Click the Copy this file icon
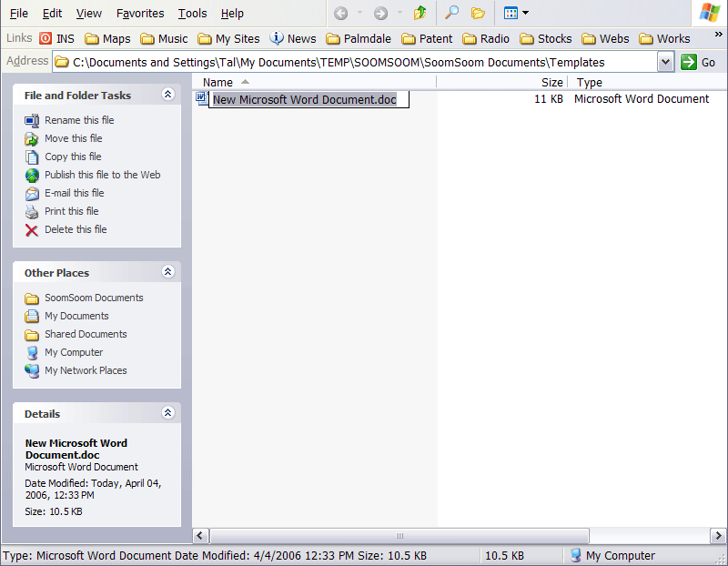728x566 pixels. pos(32,157)
